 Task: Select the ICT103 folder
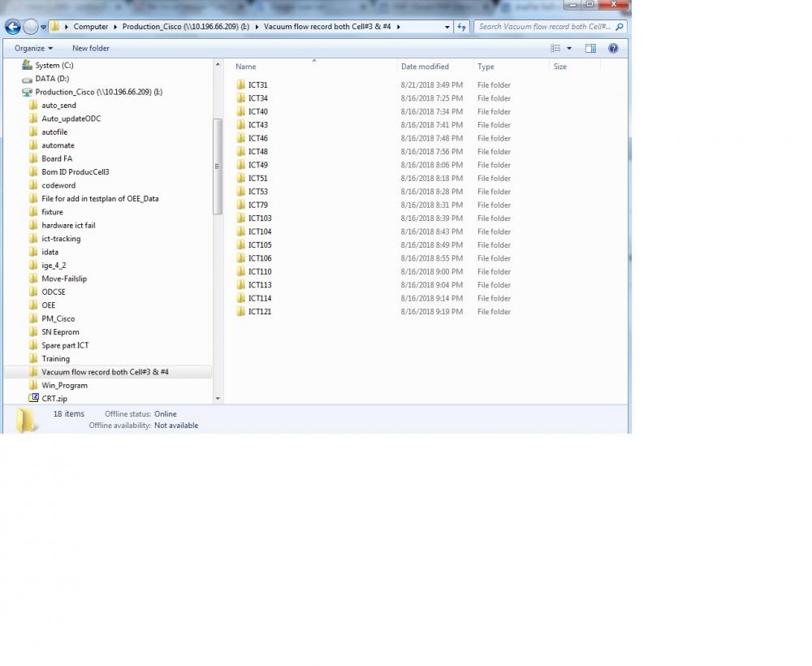[x=253, y=218]
